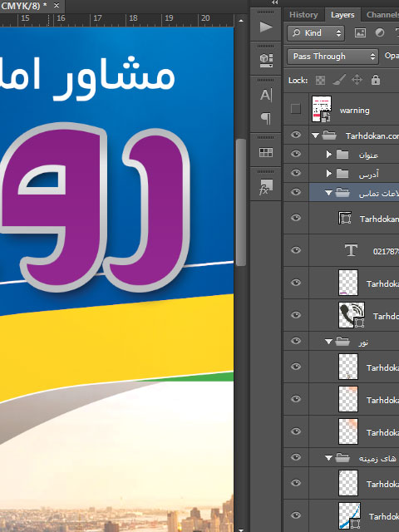
Task: Open the Pass Through blend mode dropdown
Action: (332, 57)
